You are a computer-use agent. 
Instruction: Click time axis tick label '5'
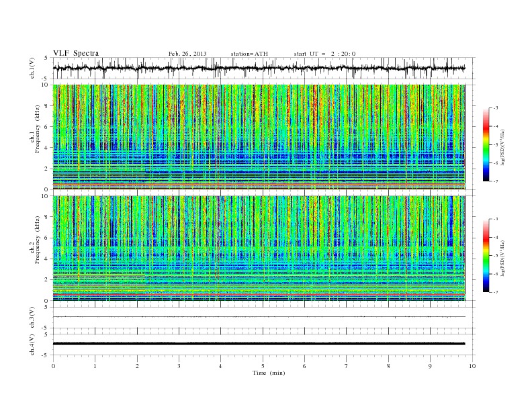263,366
